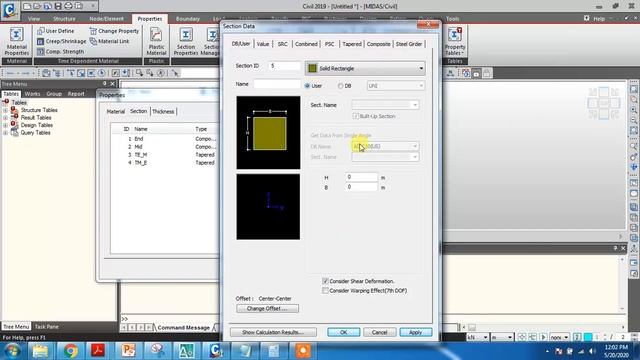Click the User Define ribbon command
The height and width of the screenshot is (360, 640).
[56, 31]
